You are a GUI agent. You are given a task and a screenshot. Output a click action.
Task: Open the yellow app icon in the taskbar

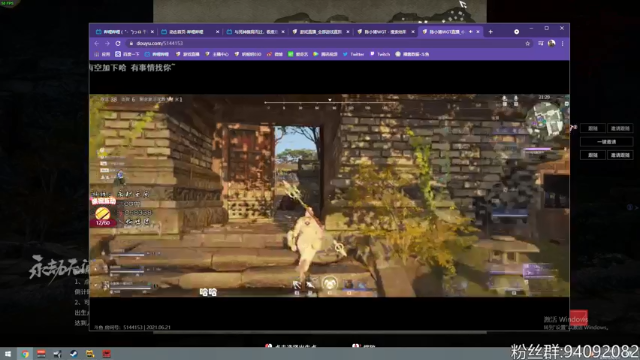tap(90, 354)
